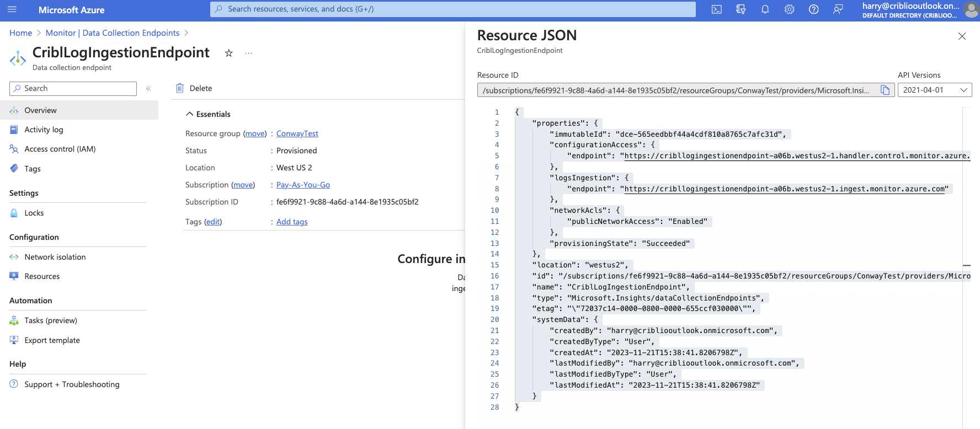Go to Access control (IAM)
Image resolution: width=980 pixels, height=429 pixels.
(x=60, y=149)
